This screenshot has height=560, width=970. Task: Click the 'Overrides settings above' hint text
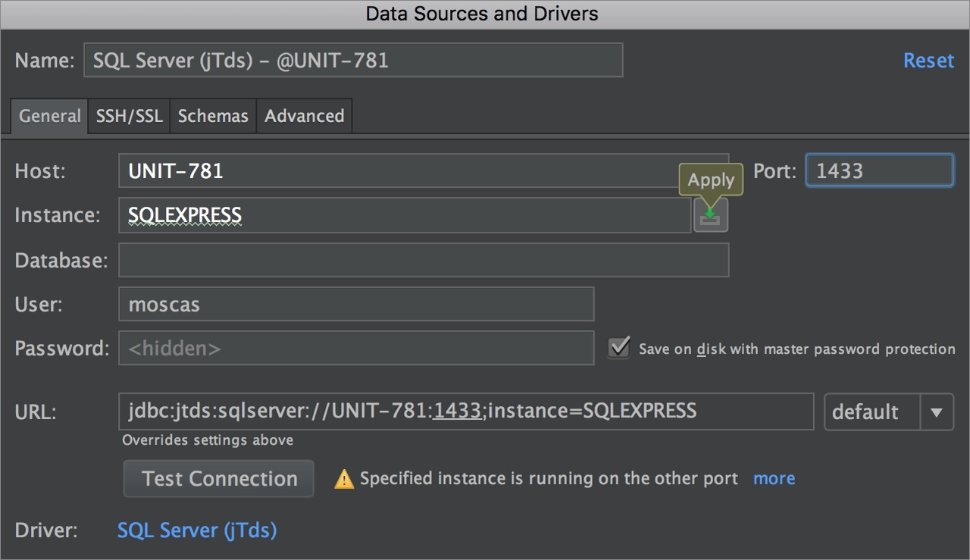point(208,440)
